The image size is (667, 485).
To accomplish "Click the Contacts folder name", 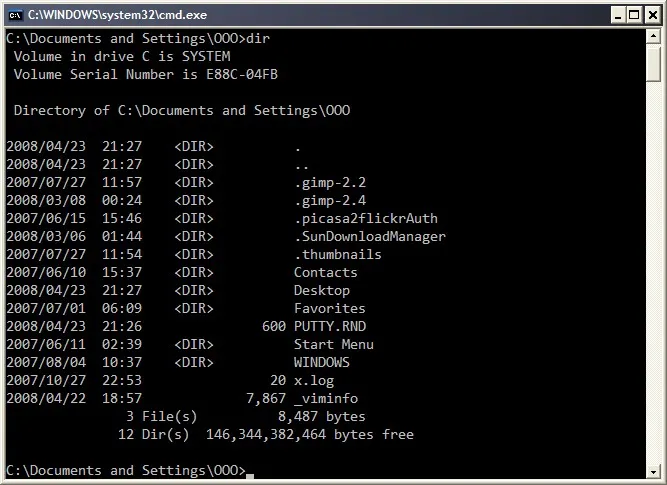I will pos(325,272).
